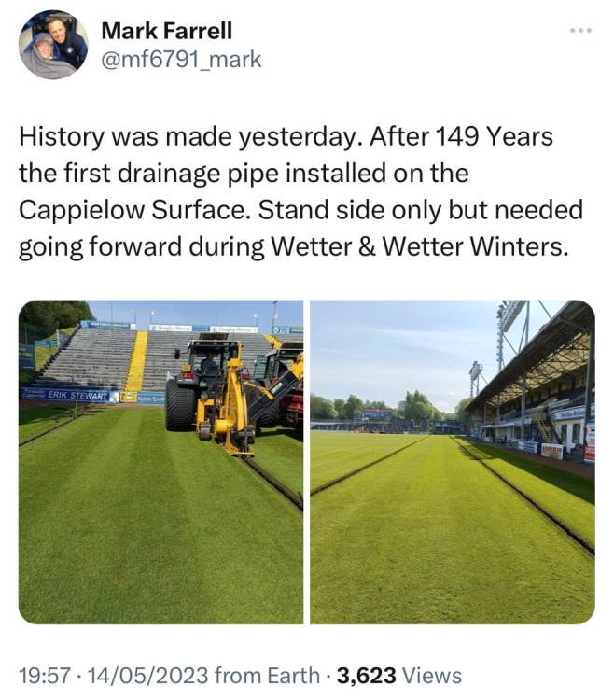This screenshot has width=614, height=700.
Task: Click the Erik Stewart banner in left photo
Action: click(68, 396)
